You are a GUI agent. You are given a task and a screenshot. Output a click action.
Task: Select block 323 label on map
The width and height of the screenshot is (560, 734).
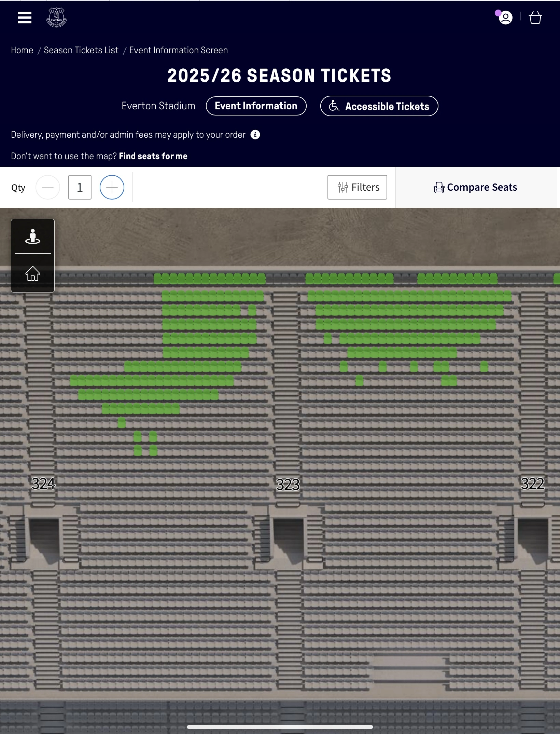(x=288, y=484)
